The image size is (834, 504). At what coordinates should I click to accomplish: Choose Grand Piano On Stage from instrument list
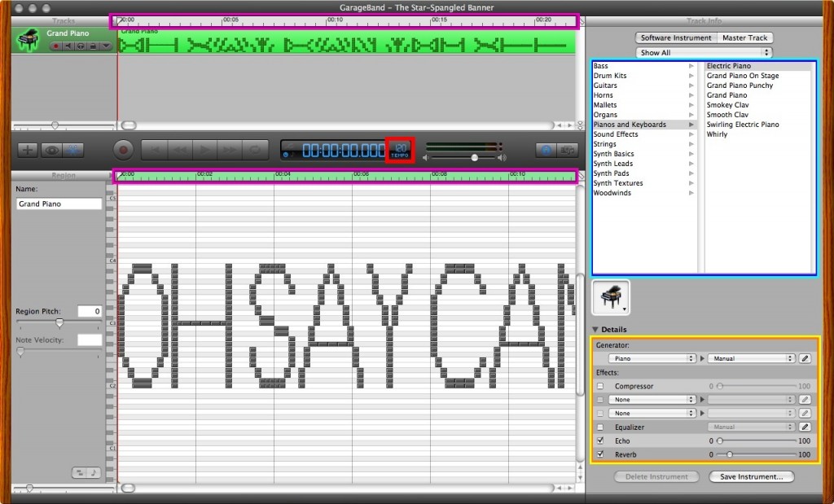click(x=742, y=76)
